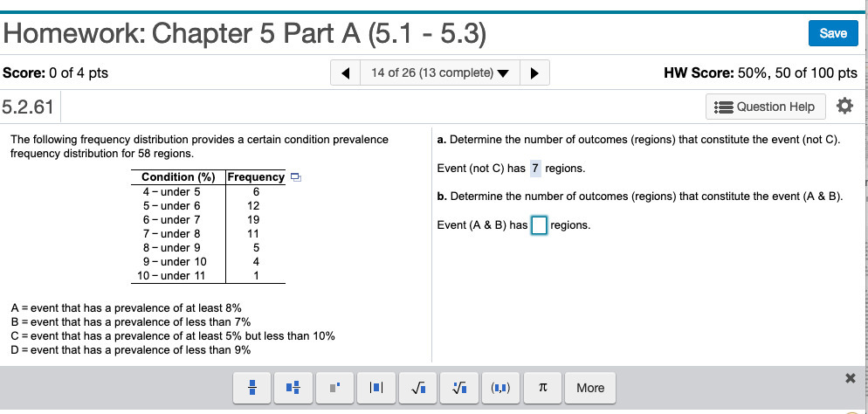The height and width of the screenshot is (414, 868).
Task: Open the Question Help menu
Action: click(765, 107)
